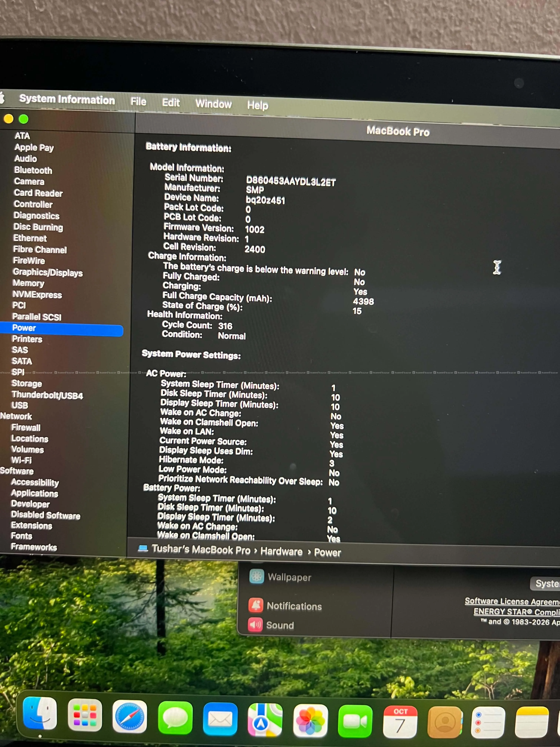Viewport: 560px width, 747px height.
Task: Click Power in the path bar
Action: click(x=327, y=552)
